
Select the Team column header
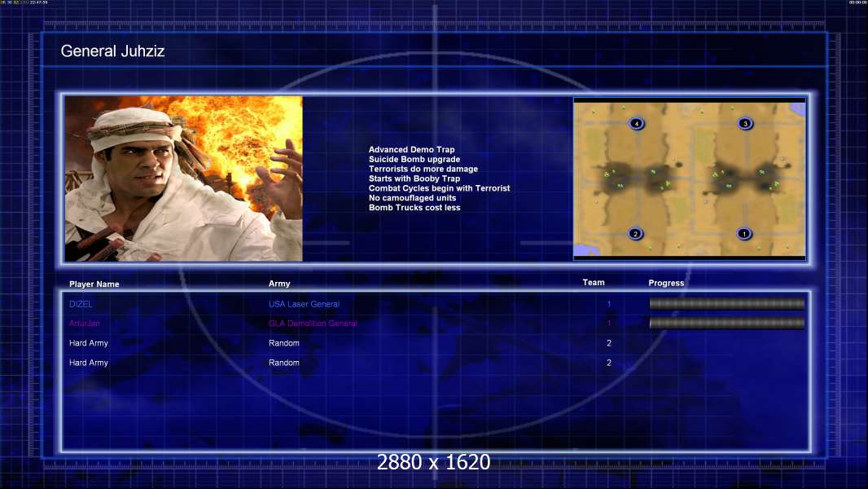[594, 283]
